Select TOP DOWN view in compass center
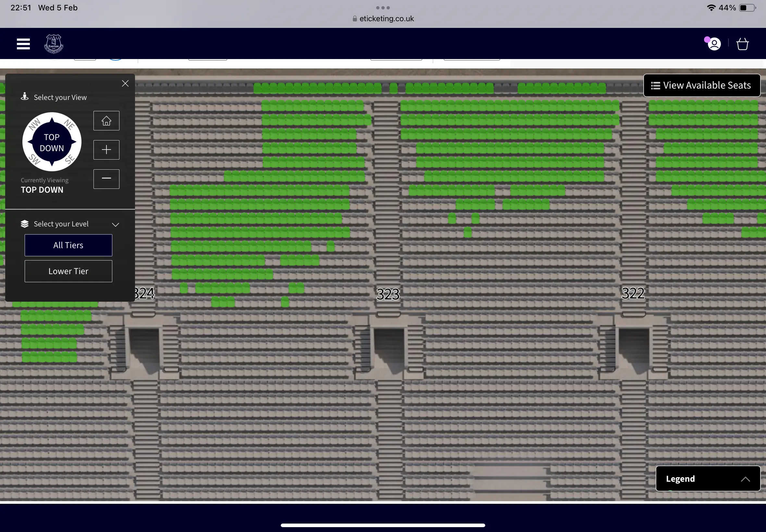 pos(52,142)
